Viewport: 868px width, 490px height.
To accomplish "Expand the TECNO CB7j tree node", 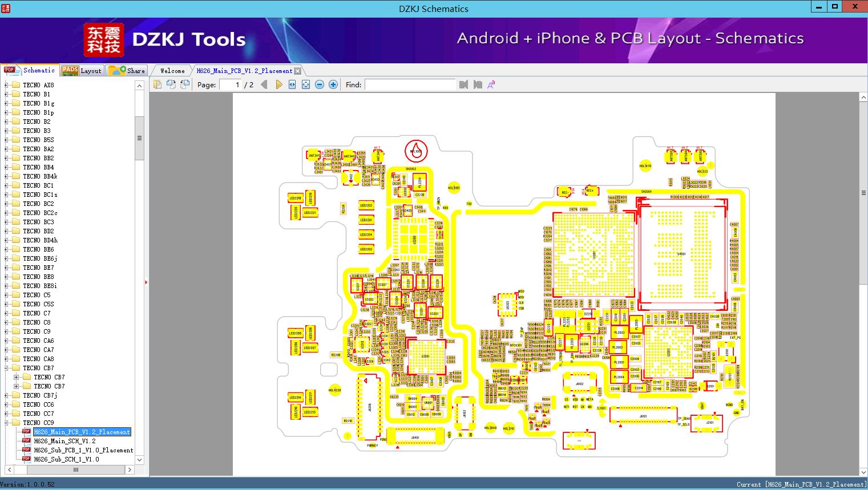I will pyautogui.click(x=6, y=395).
